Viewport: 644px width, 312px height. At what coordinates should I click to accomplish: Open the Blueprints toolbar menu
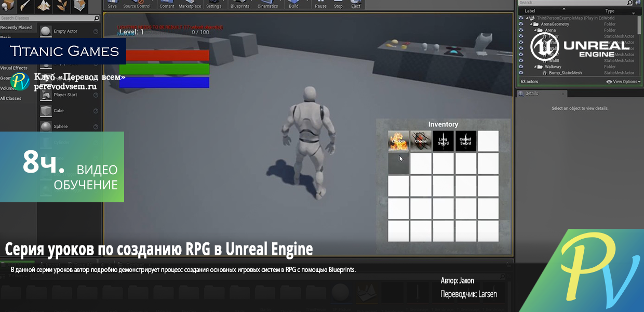pos(239,4)
